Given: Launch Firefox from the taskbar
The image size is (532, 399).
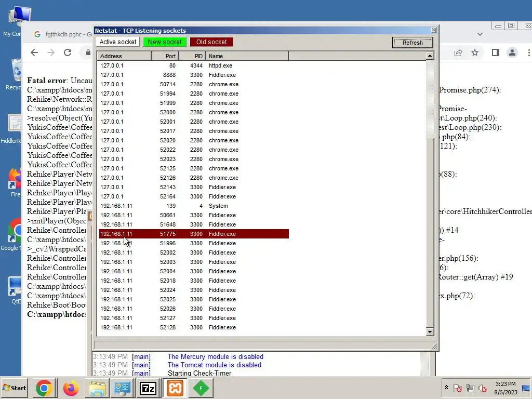Looking at the screenshot, I should pos(71,388).
